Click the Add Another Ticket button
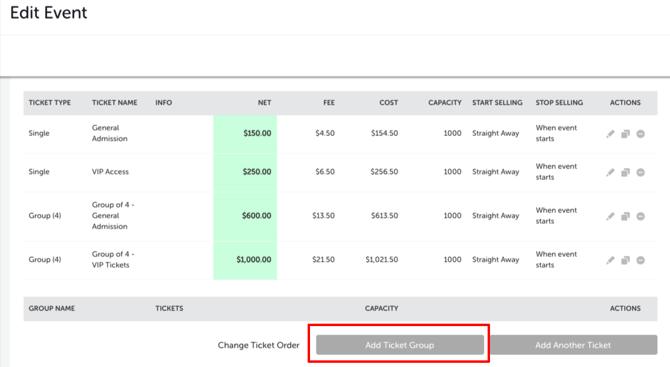The height and width of the screenshot is (367, 670). 573,345
